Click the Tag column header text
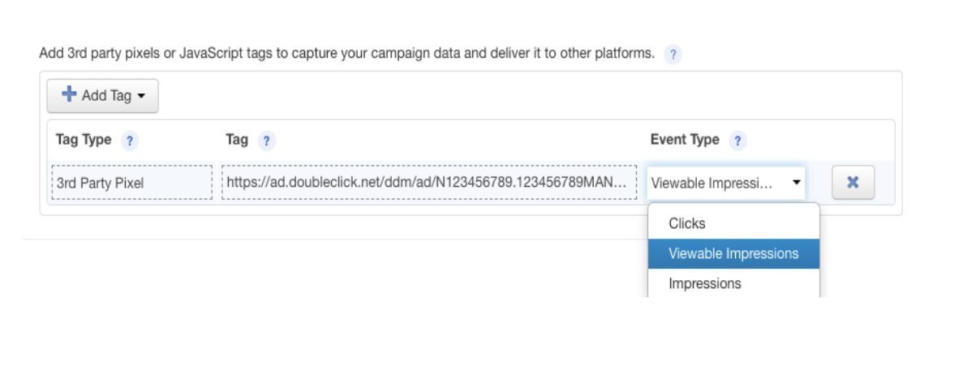Viewport: 980px width, 367px height. coord(237,140)
